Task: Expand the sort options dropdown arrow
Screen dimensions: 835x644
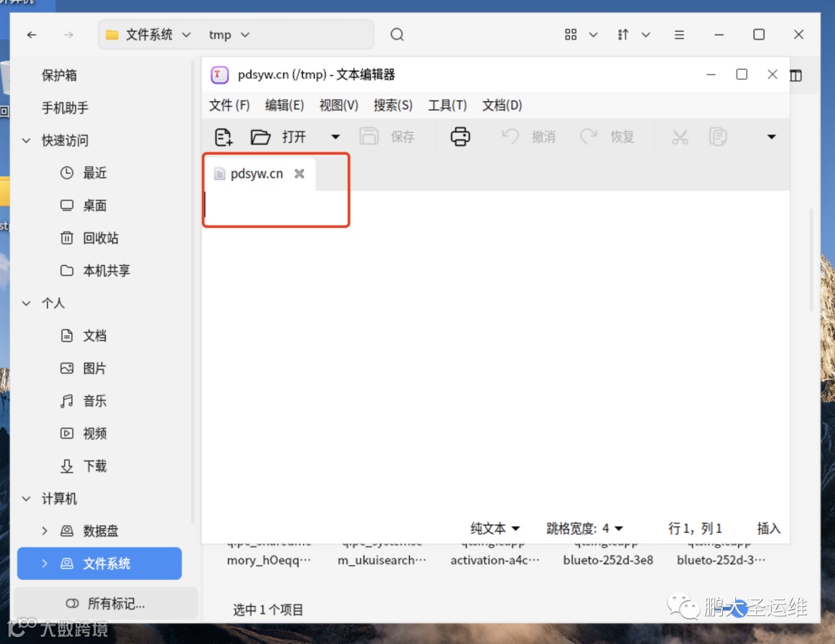Action: (646, 35)
